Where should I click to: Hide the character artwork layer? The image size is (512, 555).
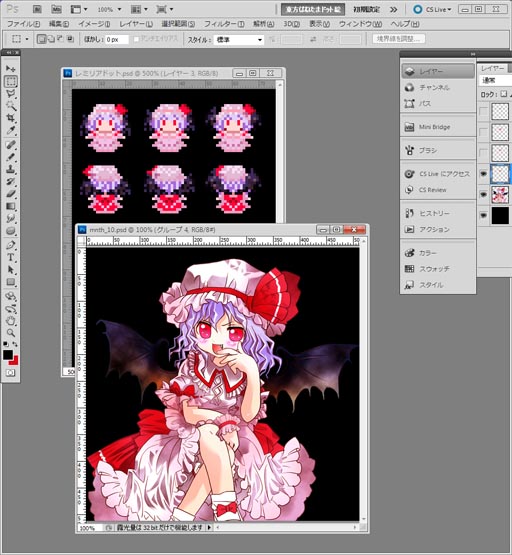click(x=483, y=194)
